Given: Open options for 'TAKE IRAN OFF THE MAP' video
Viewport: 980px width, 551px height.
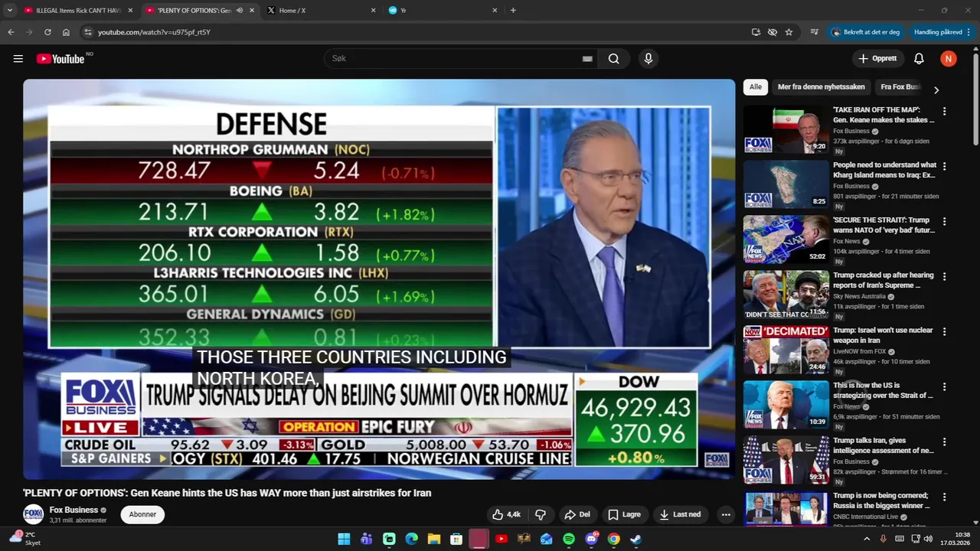Looking at the screenshot, I should tap(944, 111).
